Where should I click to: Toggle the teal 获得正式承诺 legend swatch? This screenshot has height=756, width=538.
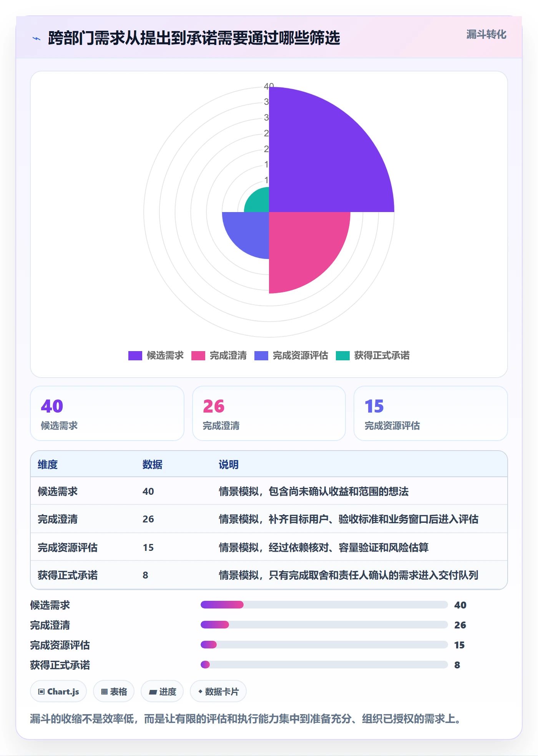[343, 356]
